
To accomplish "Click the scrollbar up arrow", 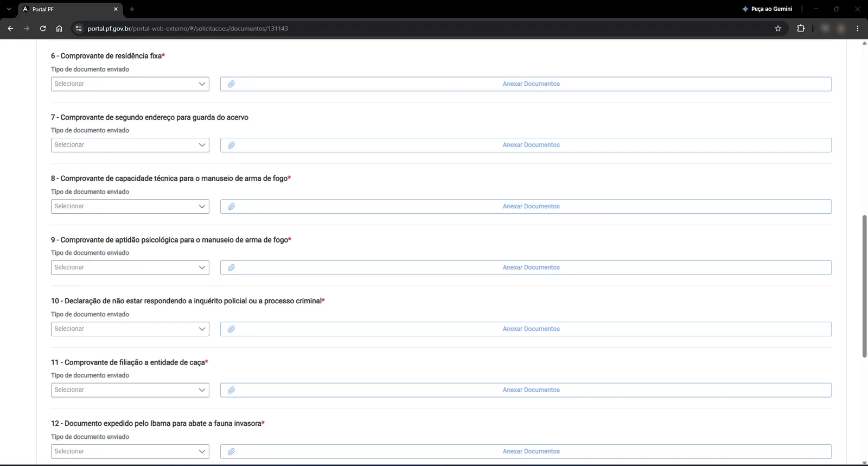I will [x=864, y=43].
